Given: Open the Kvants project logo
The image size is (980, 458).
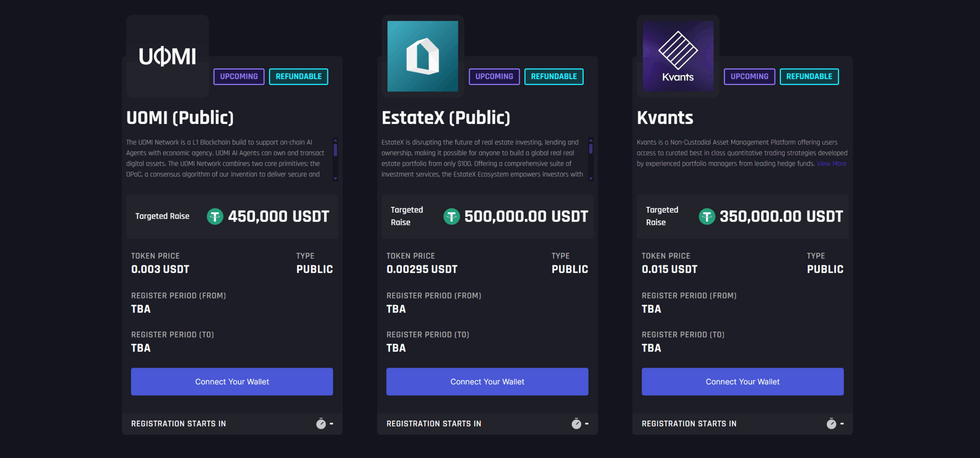Looking at the screenshot, I should tap(678, 56).
